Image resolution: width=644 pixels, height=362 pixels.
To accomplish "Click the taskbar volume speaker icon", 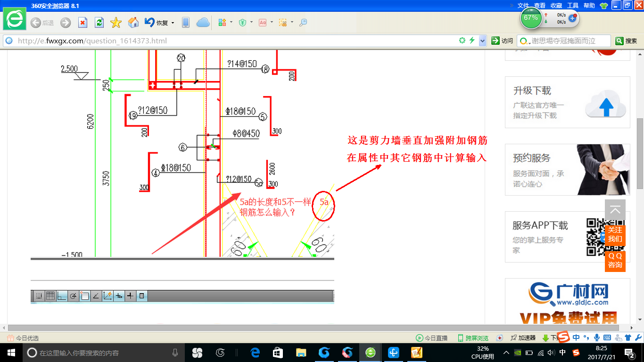I will click(552, 353).
